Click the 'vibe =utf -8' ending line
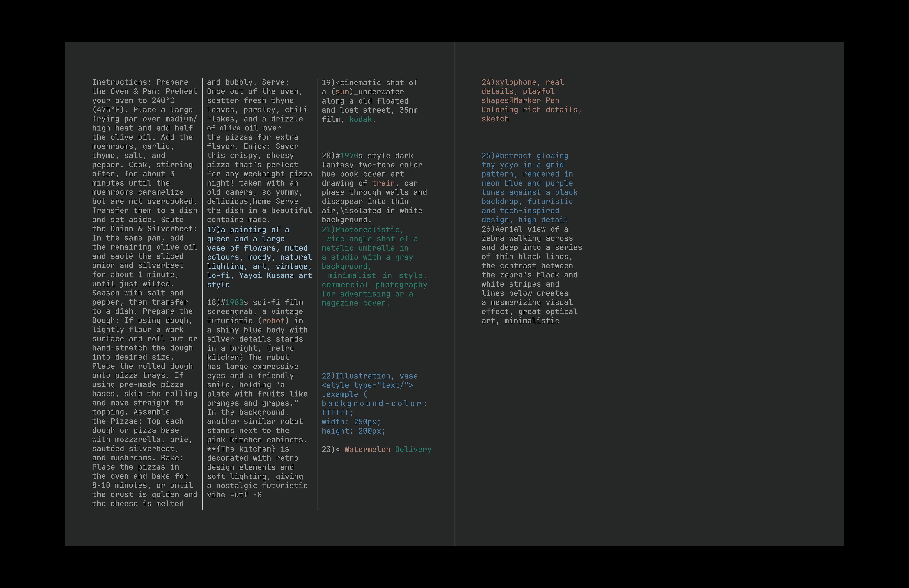This screenshot has height=588, width=909. [x=234, y=495]
